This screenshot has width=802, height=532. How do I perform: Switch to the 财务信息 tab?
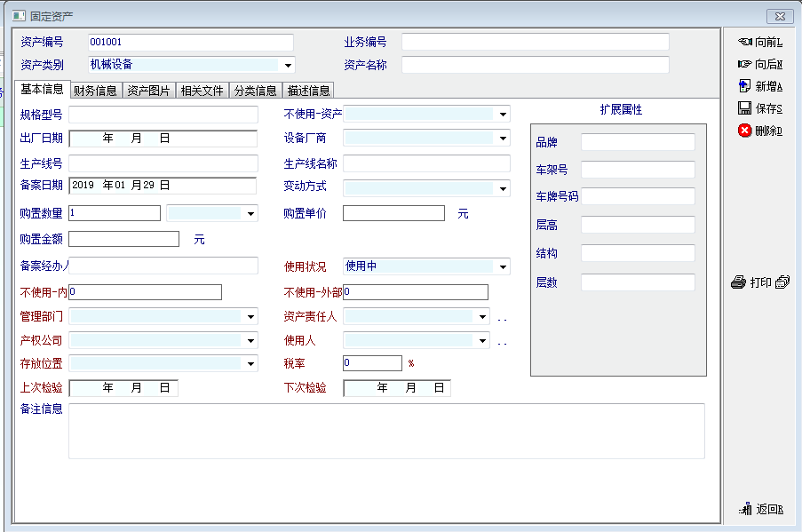pos(95,91)
